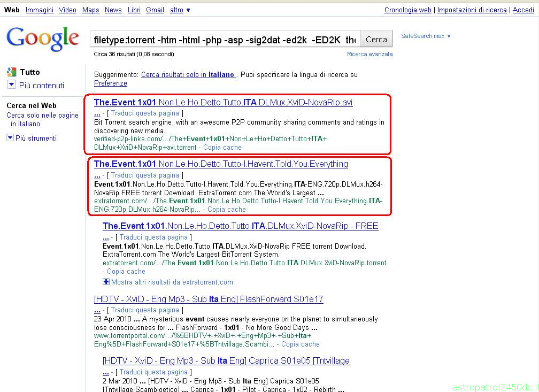539x392 pixels.
Task: Open the FlashForward S01e17 result
Action: (209, 299)
